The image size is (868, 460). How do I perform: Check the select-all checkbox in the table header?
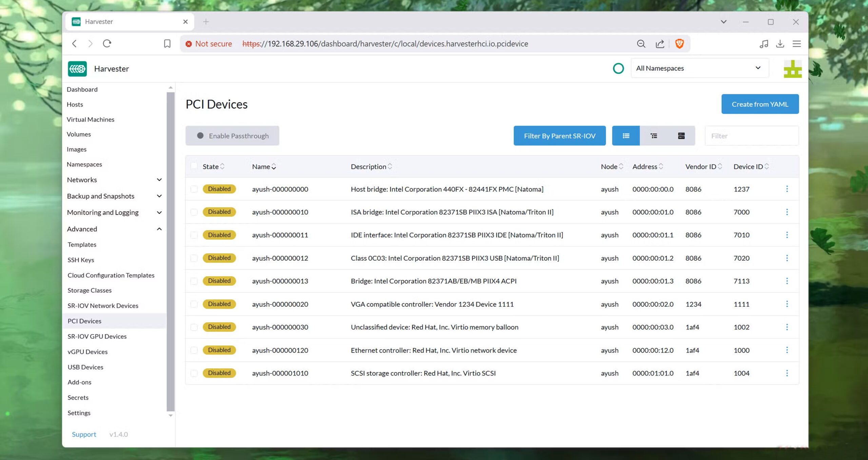tap(194, 166)
